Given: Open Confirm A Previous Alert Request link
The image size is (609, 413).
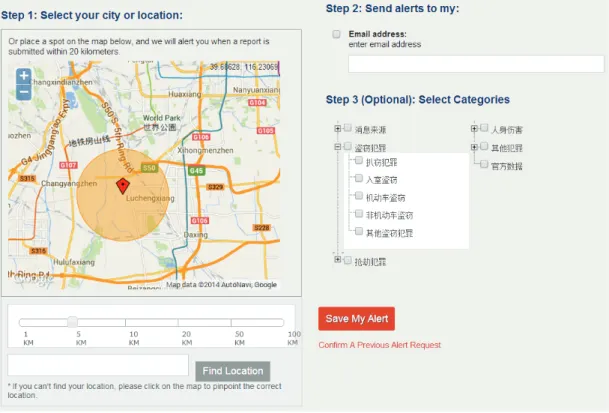Looking at the screenshot, I should [x=379, y=345].
